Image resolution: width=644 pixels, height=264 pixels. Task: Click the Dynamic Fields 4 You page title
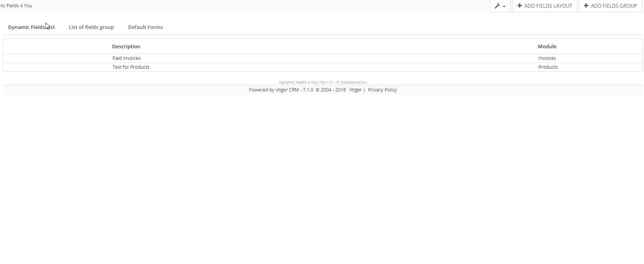16,6
